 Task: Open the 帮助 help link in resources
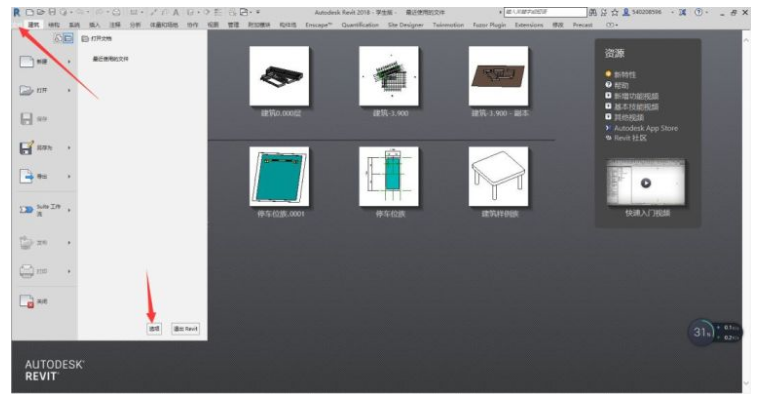point(621,85)
